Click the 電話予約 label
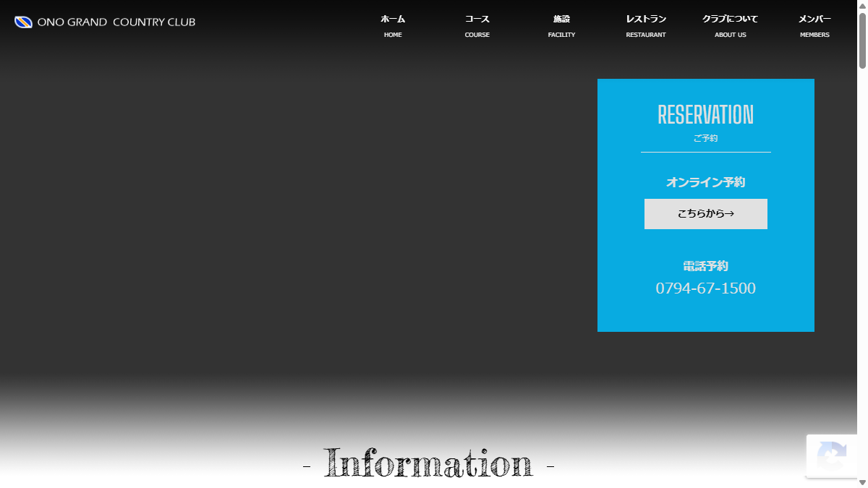The width and height of the screenshot is (868, 488). click(706, 266)
